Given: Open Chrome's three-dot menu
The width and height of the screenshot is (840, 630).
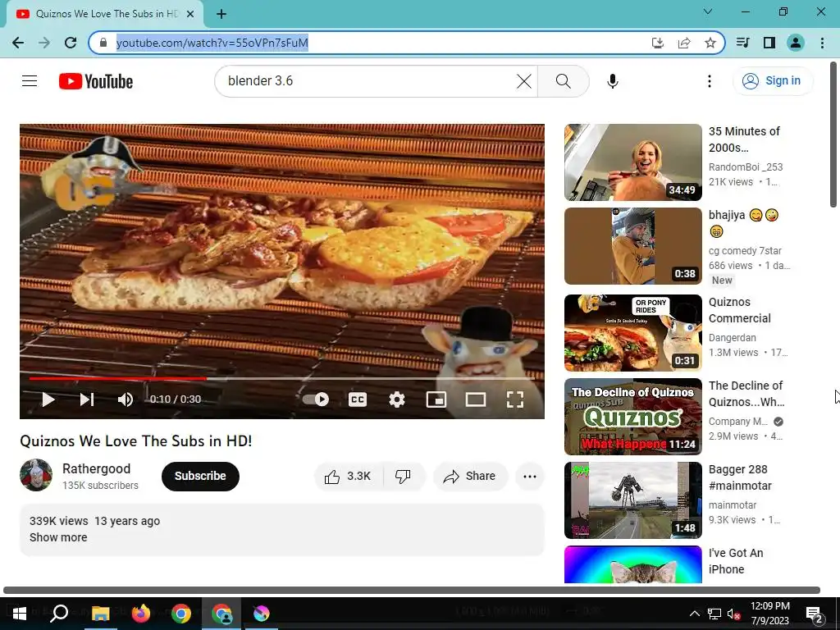Looking at the screenshot, I should [822, 43].
